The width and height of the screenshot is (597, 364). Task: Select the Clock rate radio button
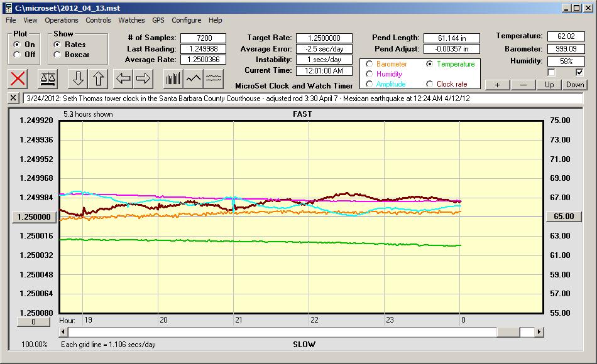pos(429,83)
